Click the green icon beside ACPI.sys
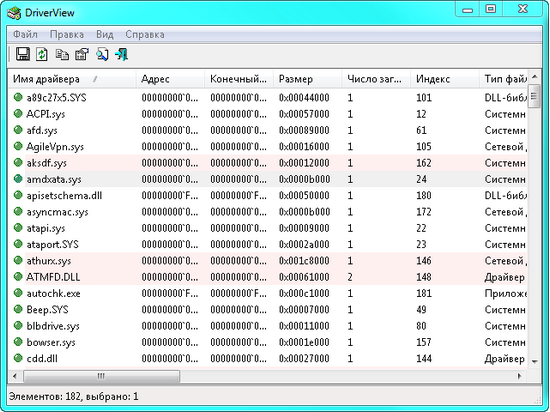 click(18, 113)
